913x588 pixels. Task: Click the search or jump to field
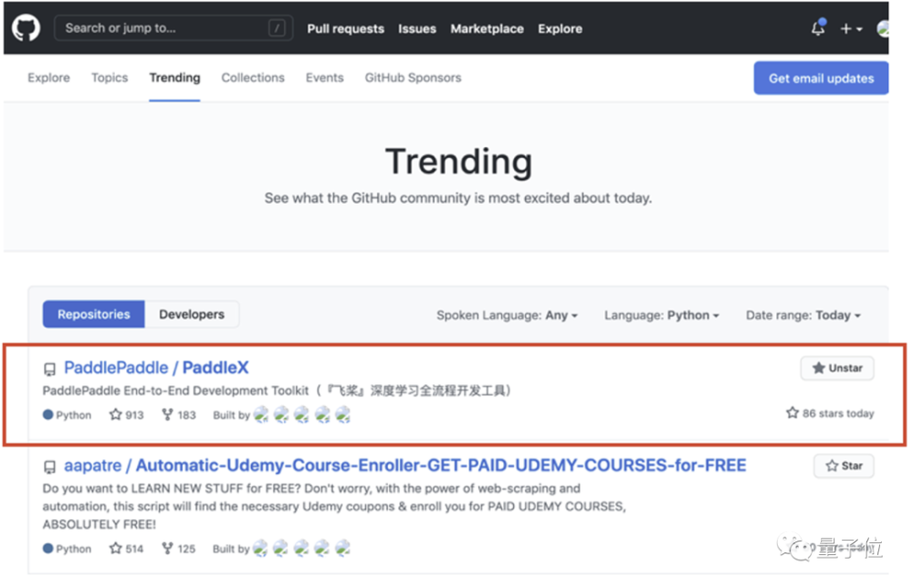(x=173, y=27)
